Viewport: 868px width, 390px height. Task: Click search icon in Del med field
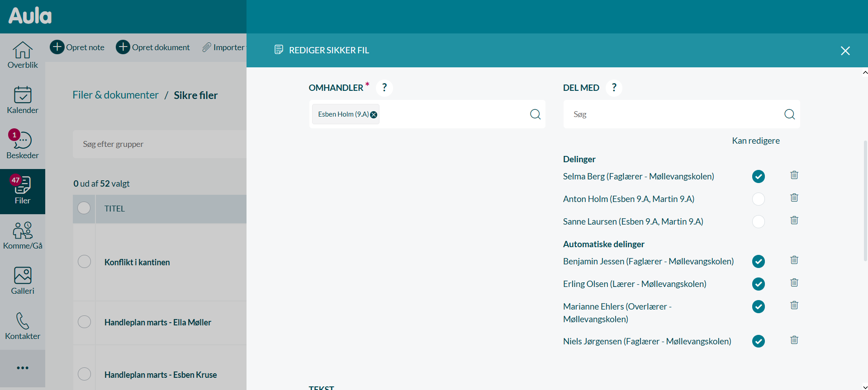pyautogui.click(x=789, y=114)
